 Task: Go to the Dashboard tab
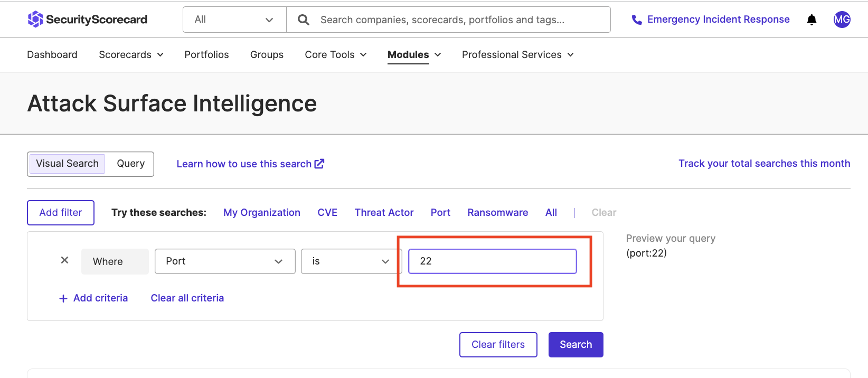52,54
